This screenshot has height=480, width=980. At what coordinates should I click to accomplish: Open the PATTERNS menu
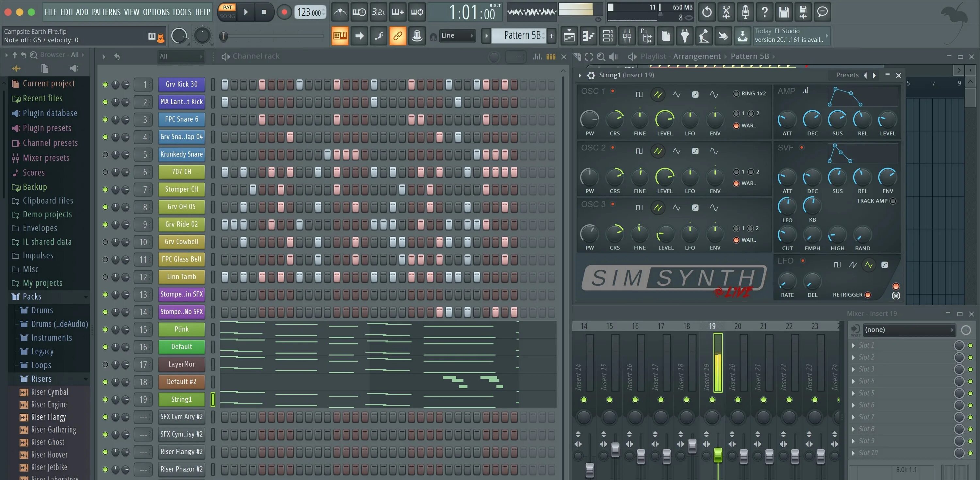106,12
